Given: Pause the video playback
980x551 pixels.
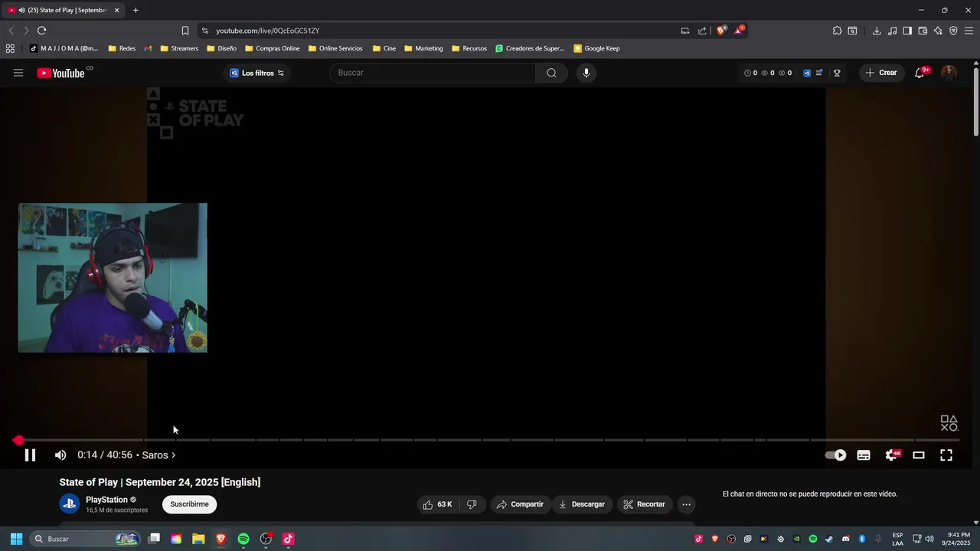Looking at the screenshot, I should pyautogui.click(x=30, y=455).
